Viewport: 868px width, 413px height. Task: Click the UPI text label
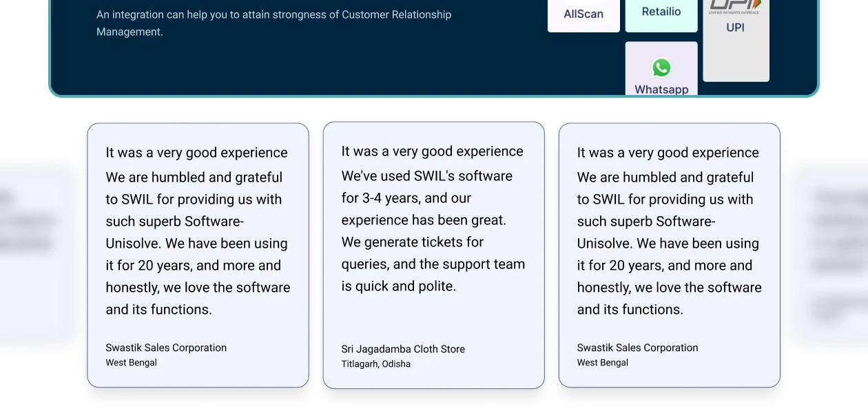(736, 28)
